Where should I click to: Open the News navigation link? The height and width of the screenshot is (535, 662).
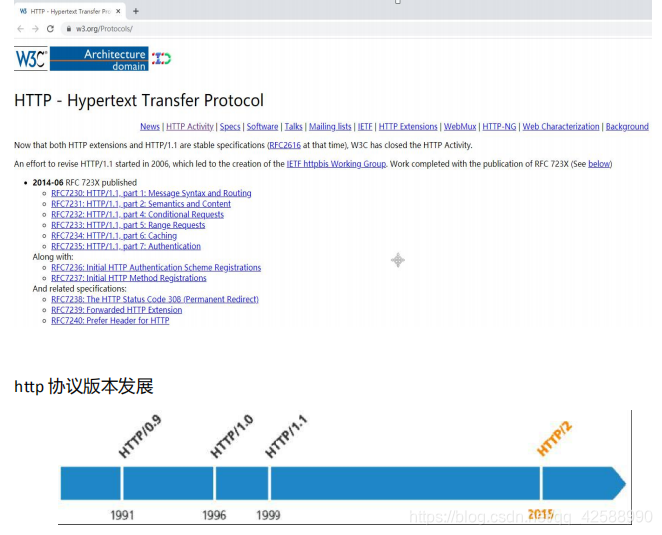point(150,127)
